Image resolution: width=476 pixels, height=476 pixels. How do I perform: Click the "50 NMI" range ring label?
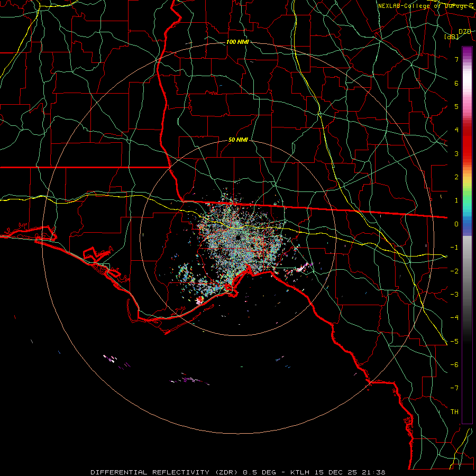238,140
